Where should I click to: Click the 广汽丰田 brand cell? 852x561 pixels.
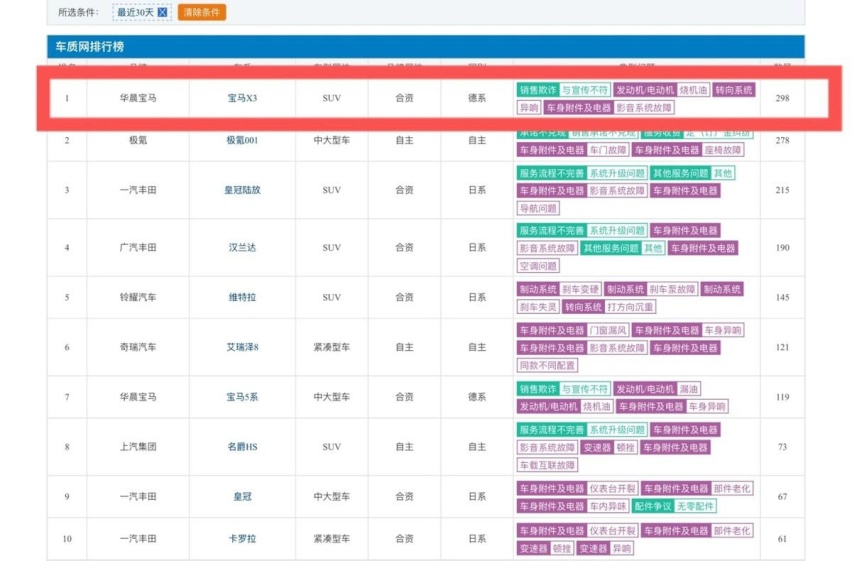pyautogui.click(x=138, y=247)
